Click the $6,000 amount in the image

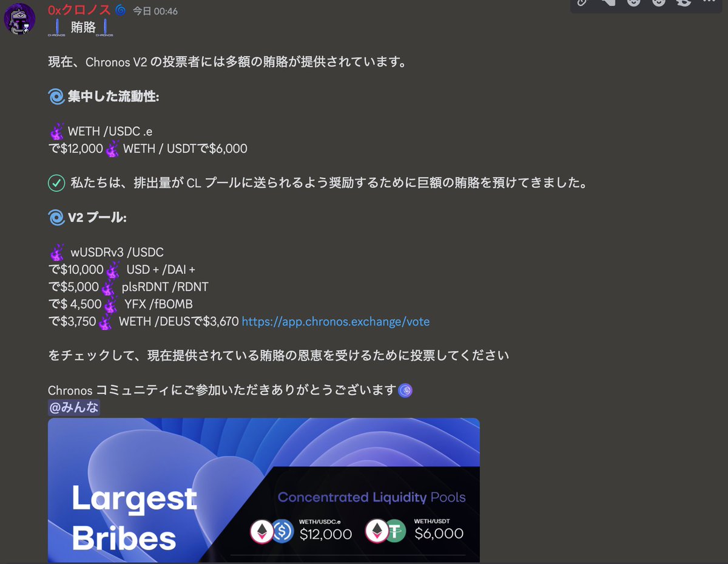pyautogui.click(x=439, y=534)
